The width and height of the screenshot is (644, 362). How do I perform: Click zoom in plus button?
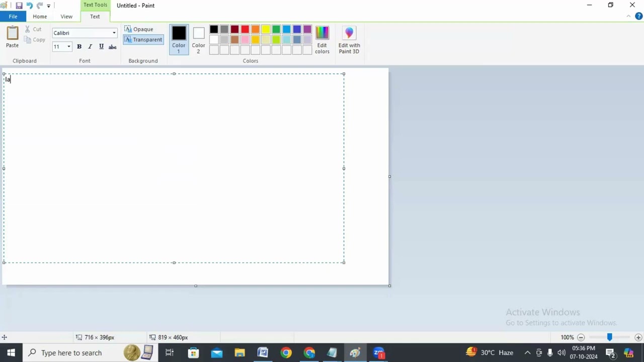point(638,337)
